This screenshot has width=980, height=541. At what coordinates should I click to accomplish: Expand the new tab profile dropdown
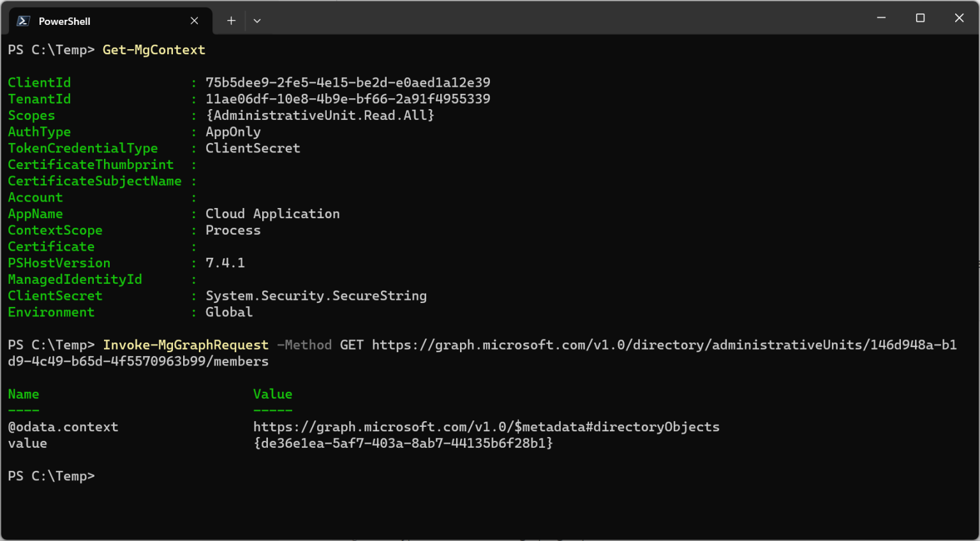pyautogui.click(x=257, y=21)
